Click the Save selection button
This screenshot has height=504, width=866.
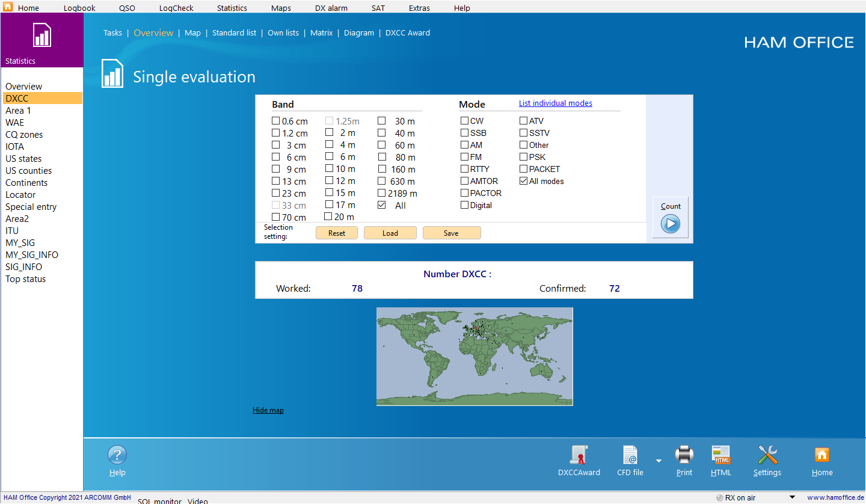point(452,233)
